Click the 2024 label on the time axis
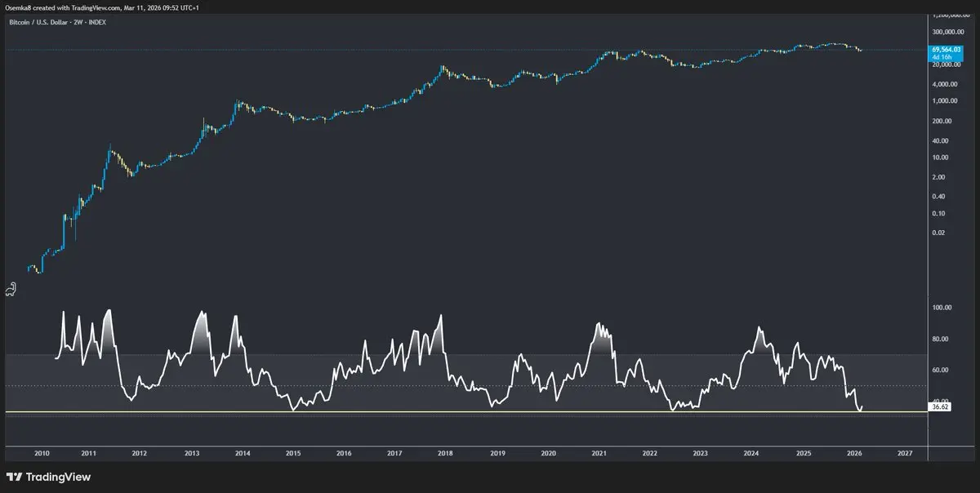 (x=751, y=452)
